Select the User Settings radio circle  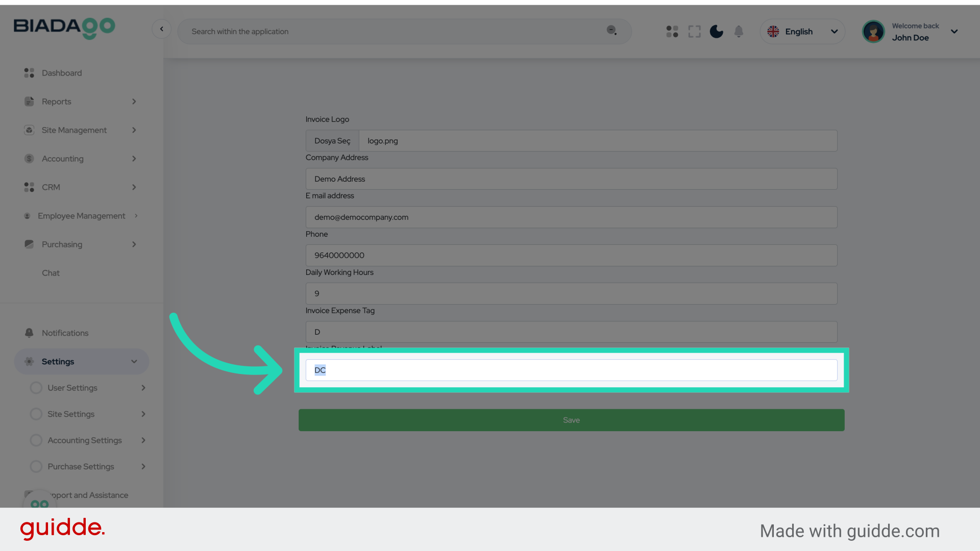36,388
